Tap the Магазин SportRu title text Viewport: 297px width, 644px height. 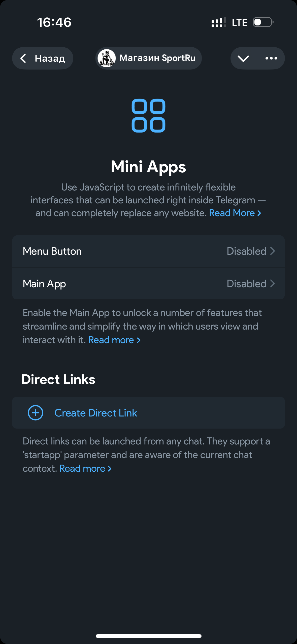pyautogui.click(x=157, y=58)
